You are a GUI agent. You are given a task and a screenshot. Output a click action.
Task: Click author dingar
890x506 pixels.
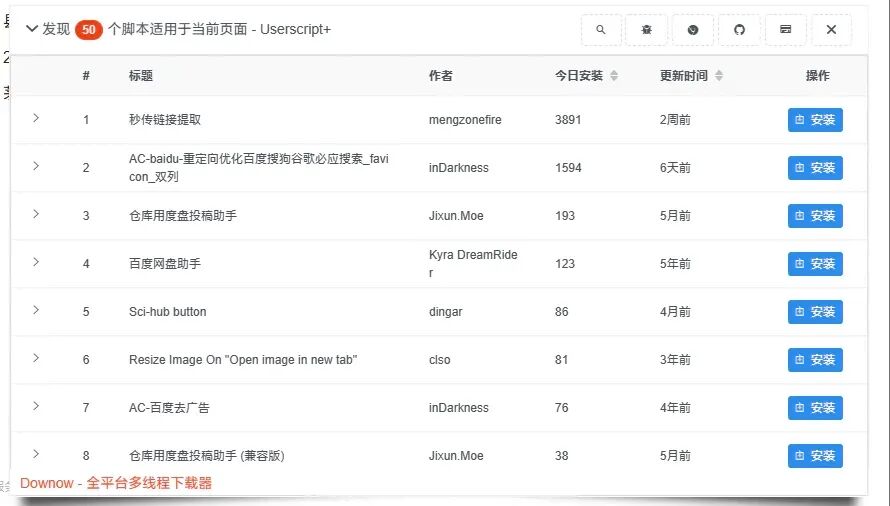(x=446, y=312)
